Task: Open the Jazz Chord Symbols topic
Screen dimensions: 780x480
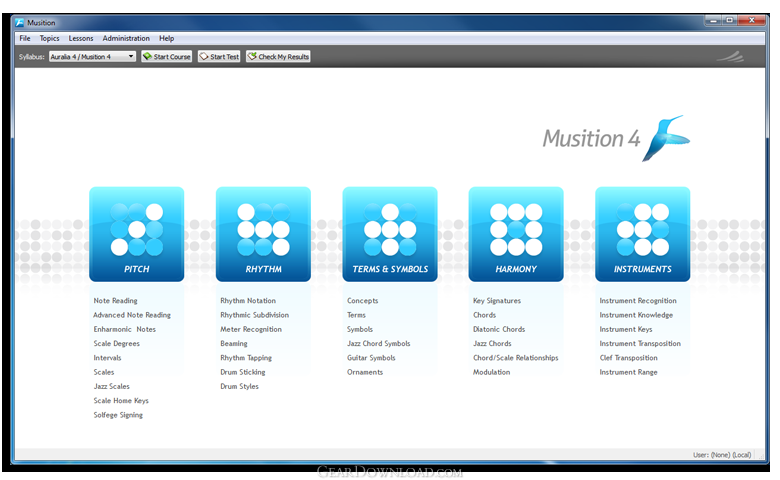Action: click(x=379, y=344)
